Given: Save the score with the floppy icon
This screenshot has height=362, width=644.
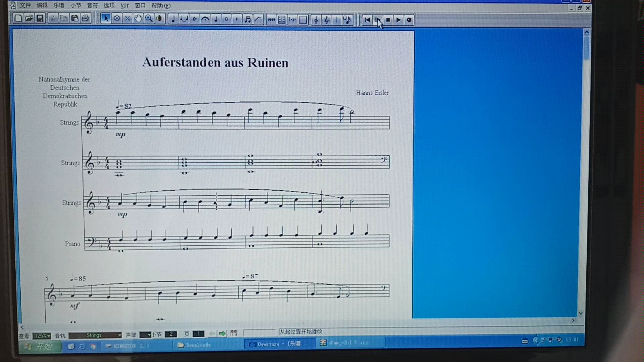Looking at the screenshot, I should [40, 18].
